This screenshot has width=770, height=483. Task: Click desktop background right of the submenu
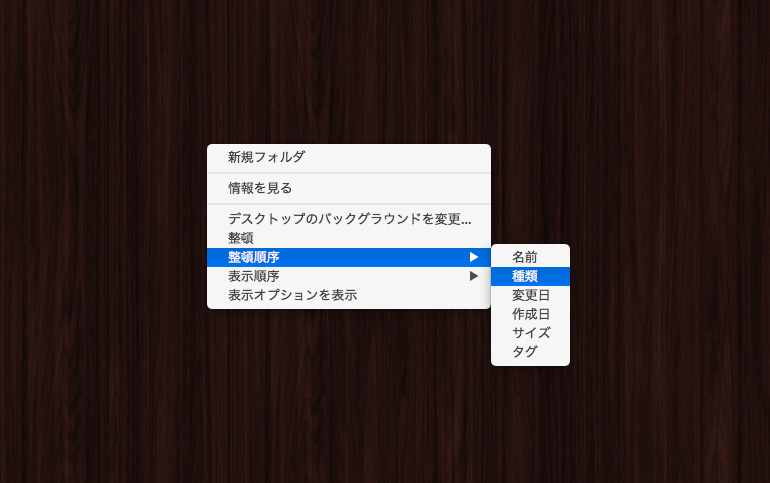click(670, 300)
